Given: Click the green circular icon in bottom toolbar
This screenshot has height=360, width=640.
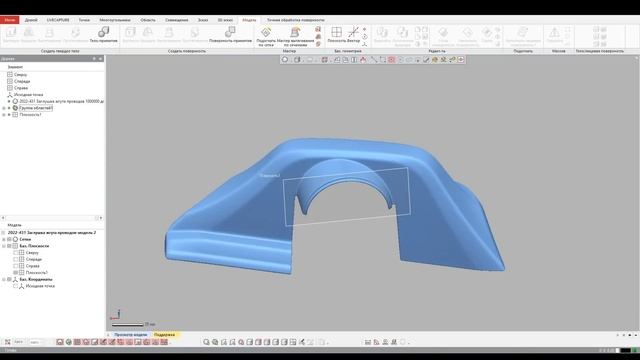Looking at the screenshot, I should (69, 342).
